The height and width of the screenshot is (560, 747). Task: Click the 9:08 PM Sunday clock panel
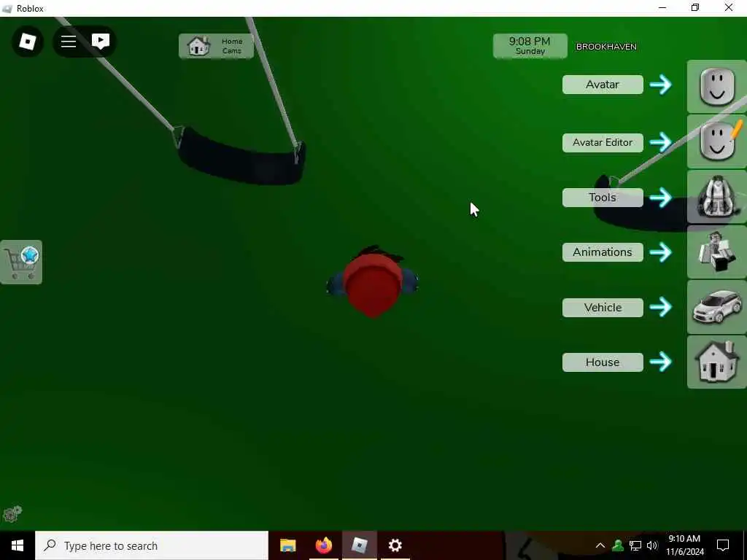click(530, 46)
